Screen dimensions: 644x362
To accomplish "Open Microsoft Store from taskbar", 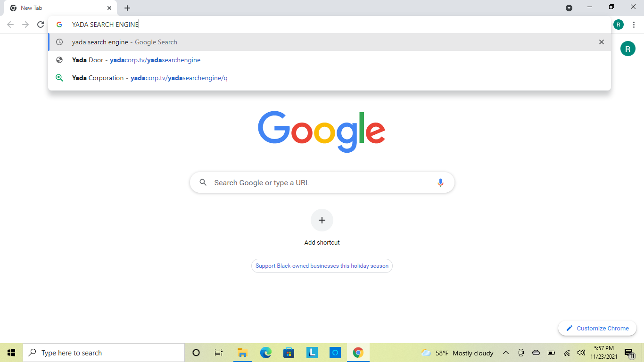I will 289,353.
